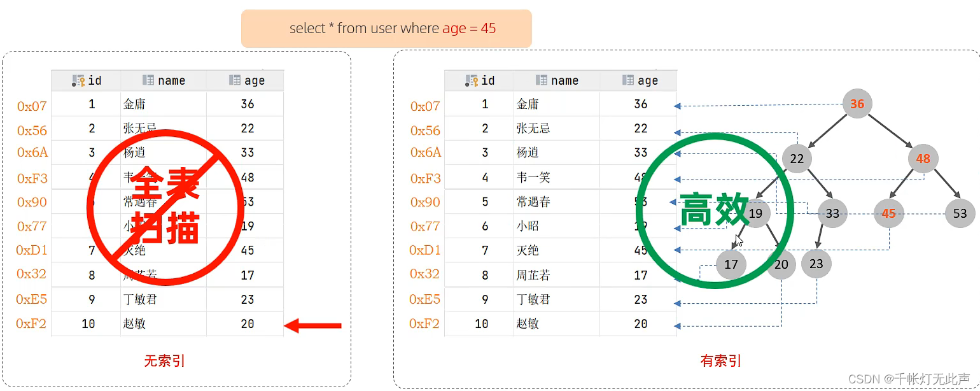980x391 pixels.
Task: Select leaf tree node 20
Action: click(781, 264)
